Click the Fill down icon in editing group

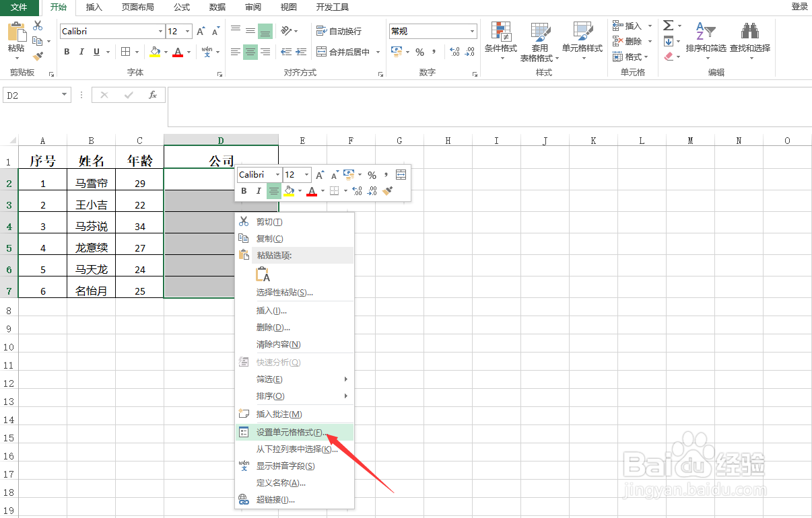668,41
